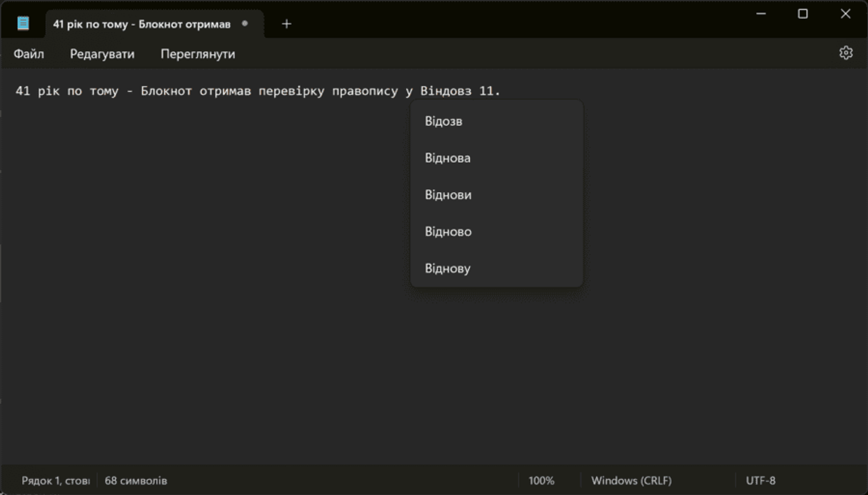Choose spelling suggestion Віднови
The height and width of the screenshot is (495, 868).
point(496,195)
